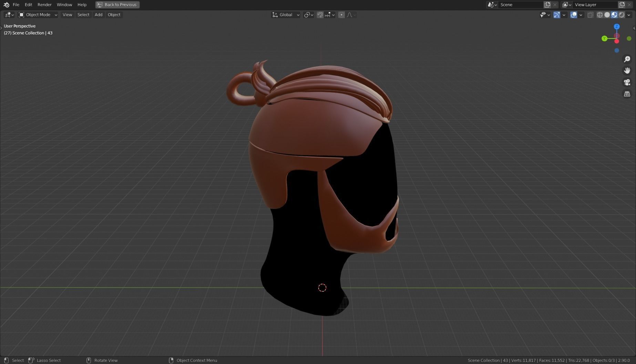Expand viewport shading options dropdown
Screen dimensions: 636x364
[x=629, y=15]
